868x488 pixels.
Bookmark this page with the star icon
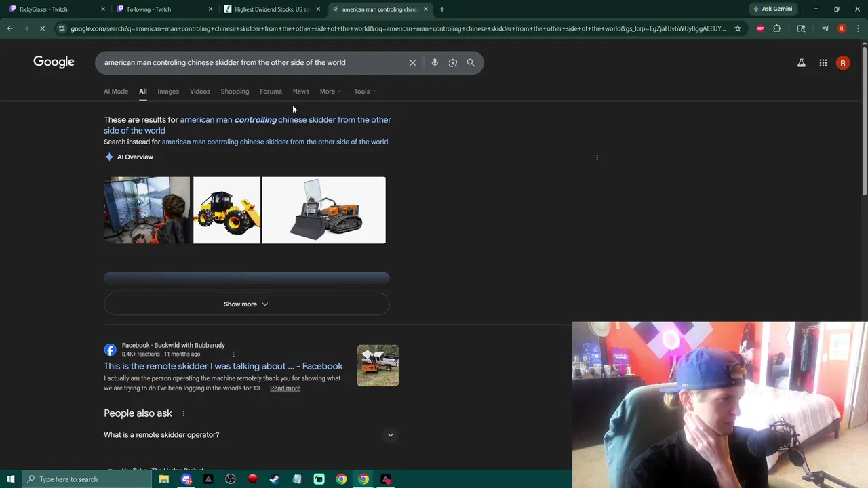coord(738,28)
